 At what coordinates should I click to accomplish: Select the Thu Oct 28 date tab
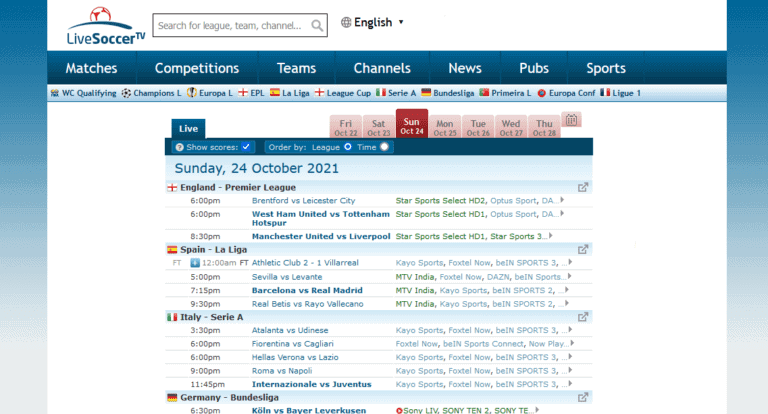pyautogui.click(x=544, y=127)
